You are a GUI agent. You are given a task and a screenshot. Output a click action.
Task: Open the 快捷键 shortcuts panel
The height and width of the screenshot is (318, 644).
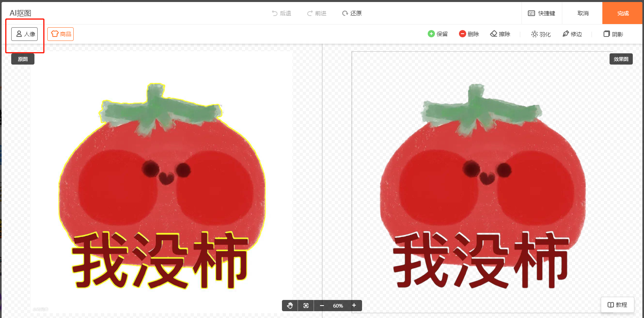[541, 13]
